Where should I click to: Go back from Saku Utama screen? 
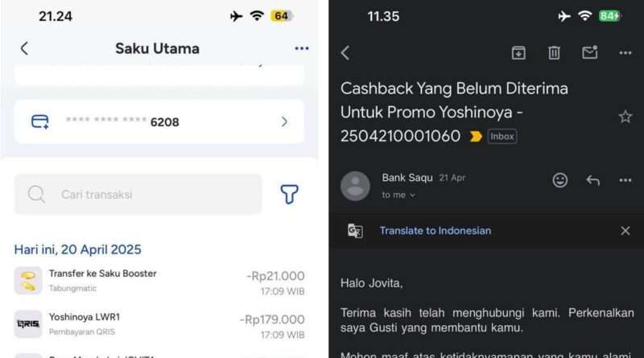pyautogui.click(x=24, y=48)
